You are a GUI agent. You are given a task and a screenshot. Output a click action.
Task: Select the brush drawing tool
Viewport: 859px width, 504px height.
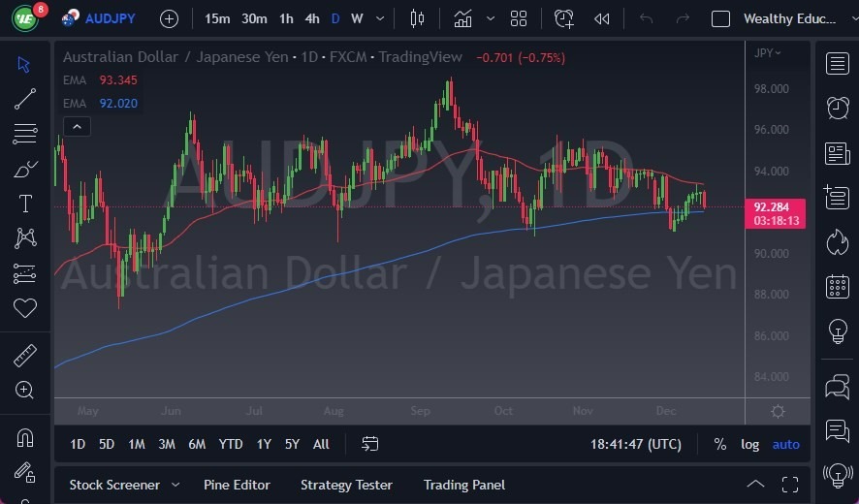click(25, 170)
